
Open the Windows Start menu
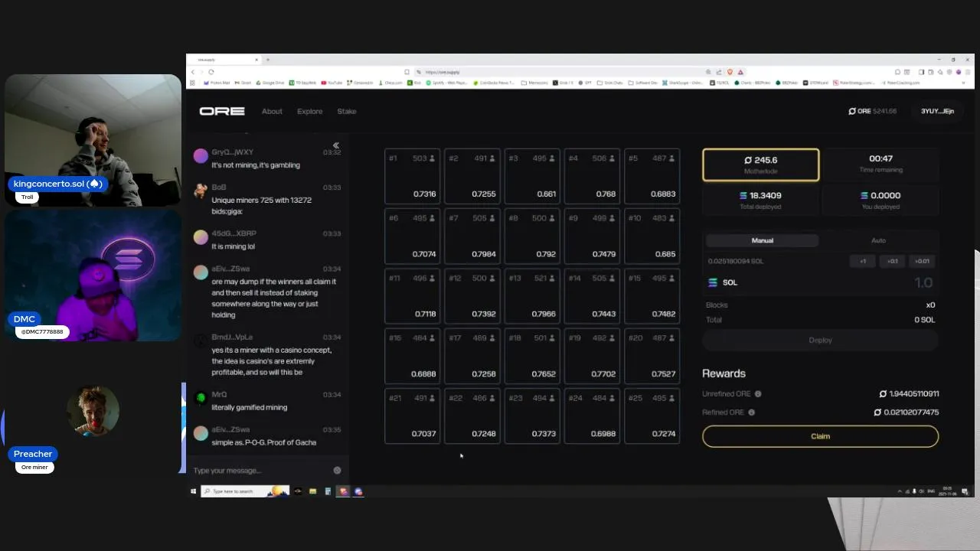[193, 491]
